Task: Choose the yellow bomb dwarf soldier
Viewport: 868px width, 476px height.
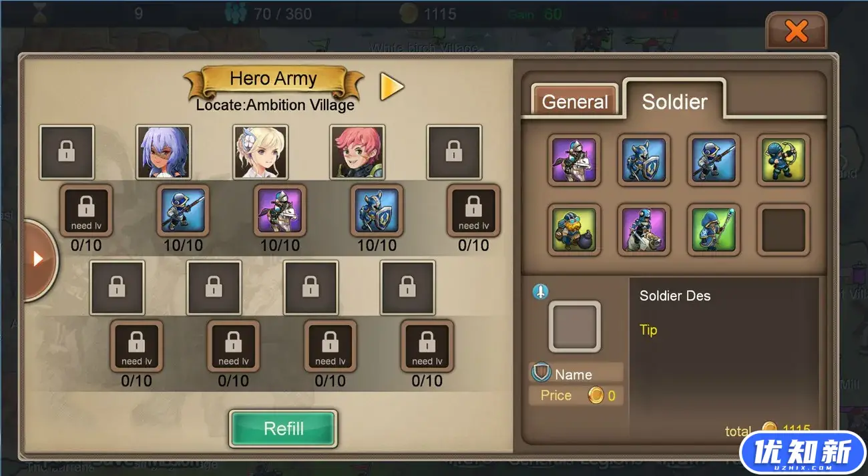Action: (x=574, y=230)
